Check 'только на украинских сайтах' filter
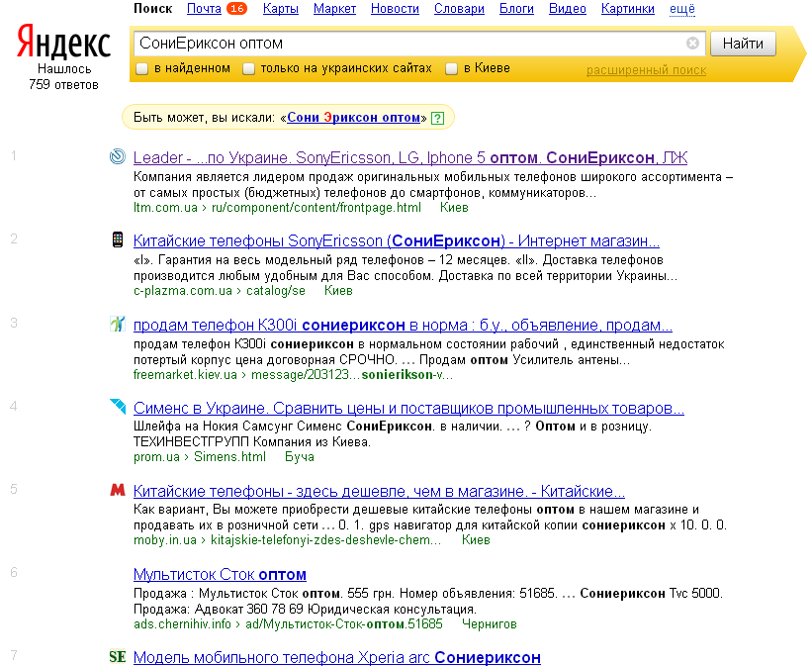The height and width of the screenshot is (666, 812). click(248, 68)
